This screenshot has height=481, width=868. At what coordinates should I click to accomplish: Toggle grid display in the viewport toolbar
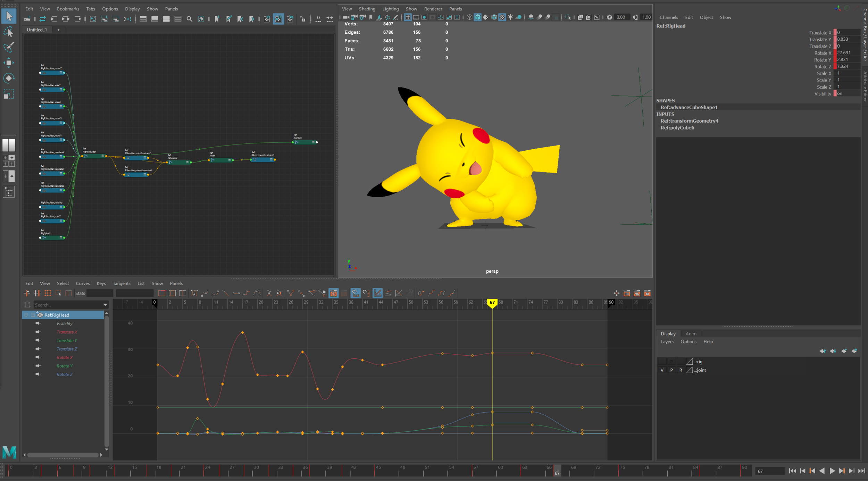point(408,17)
